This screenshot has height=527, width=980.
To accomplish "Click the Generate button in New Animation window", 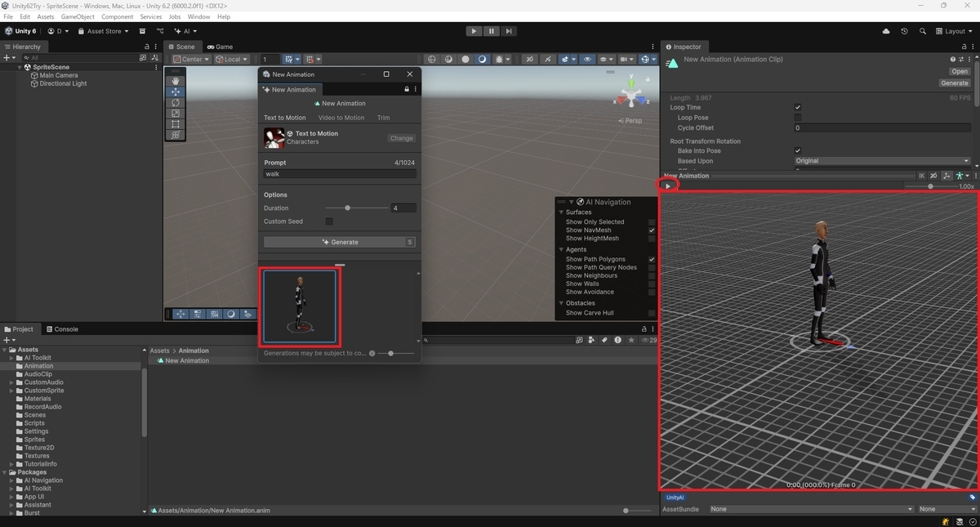I will pyautogui.click(x=340, y=242).
